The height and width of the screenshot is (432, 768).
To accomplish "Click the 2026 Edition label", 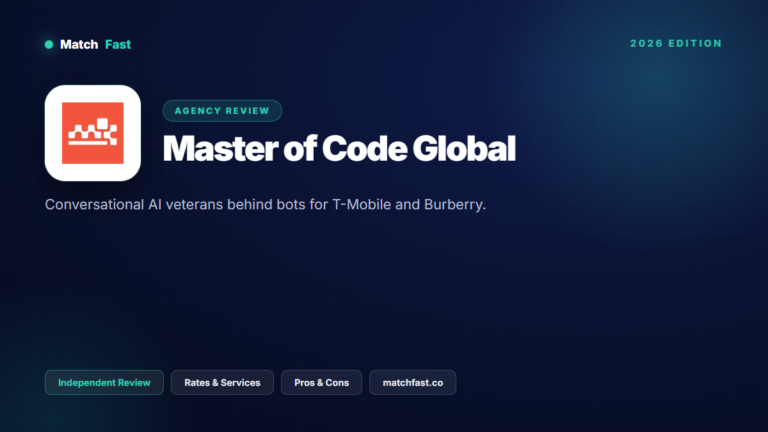I will tap(676, 44).
